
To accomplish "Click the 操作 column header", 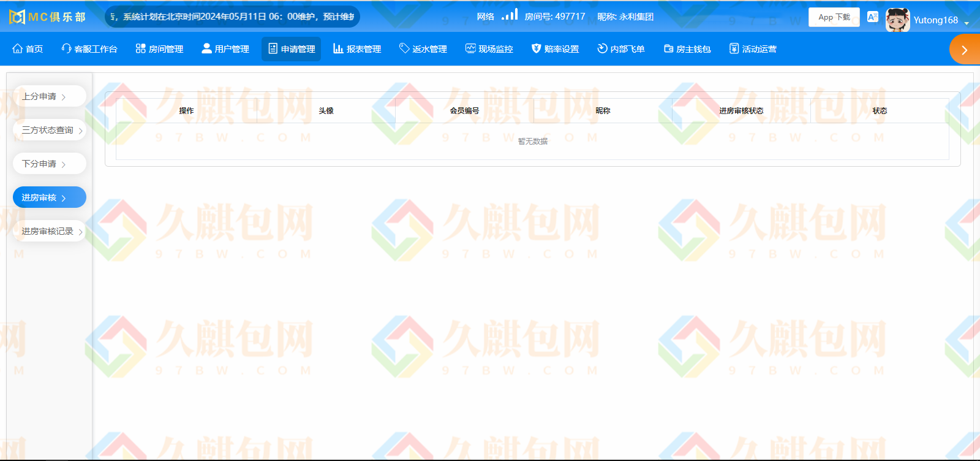I will 186,111.
